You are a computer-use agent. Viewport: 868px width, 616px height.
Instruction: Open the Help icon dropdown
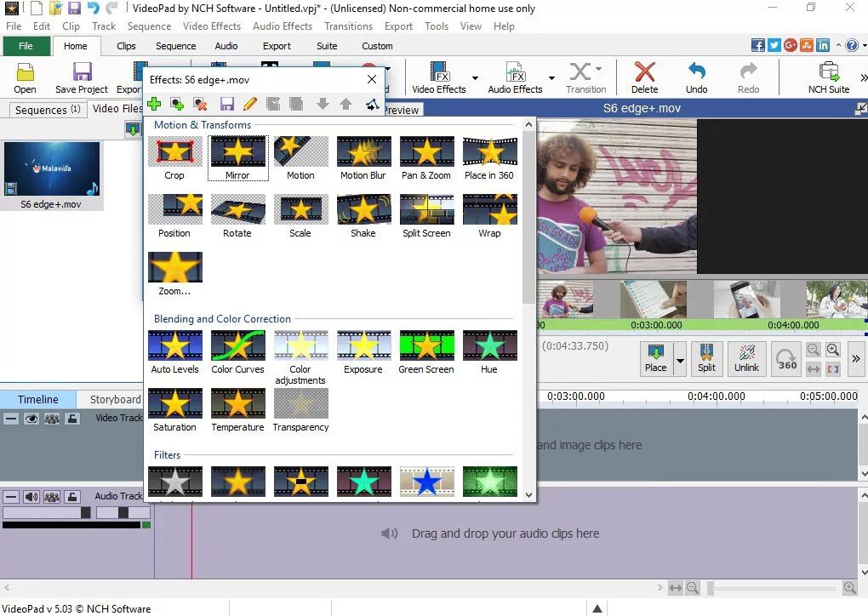coord(864,45)
